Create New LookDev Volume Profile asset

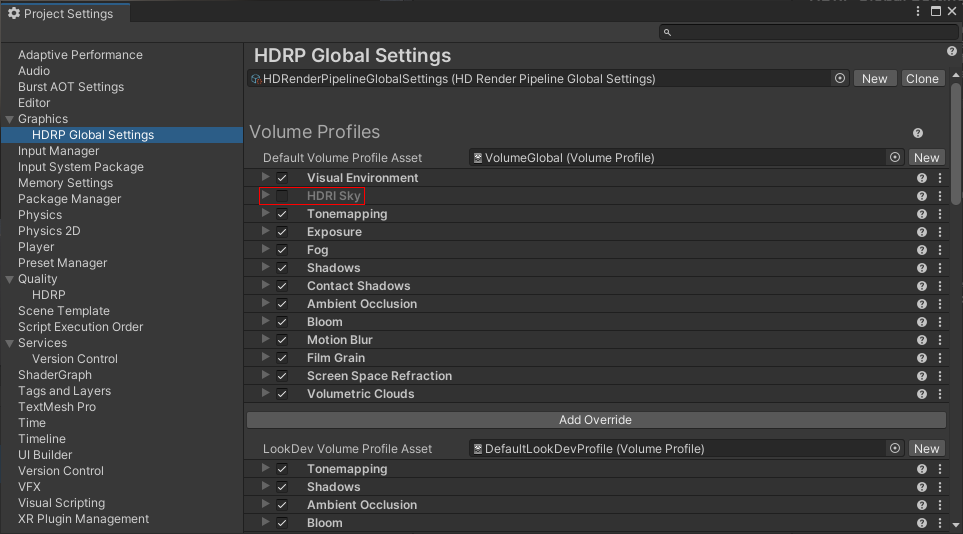pos(926,449)
